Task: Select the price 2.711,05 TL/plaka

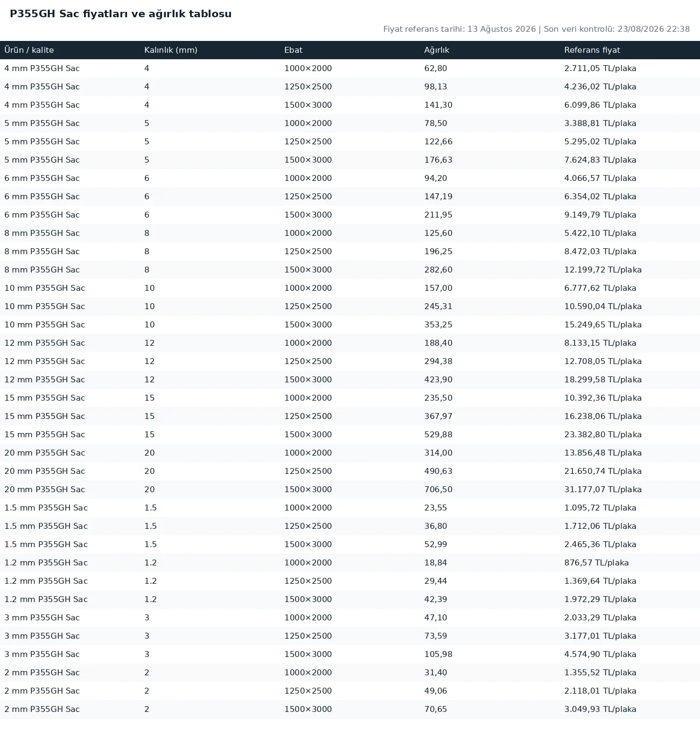Action: click(x=600, y=68)
